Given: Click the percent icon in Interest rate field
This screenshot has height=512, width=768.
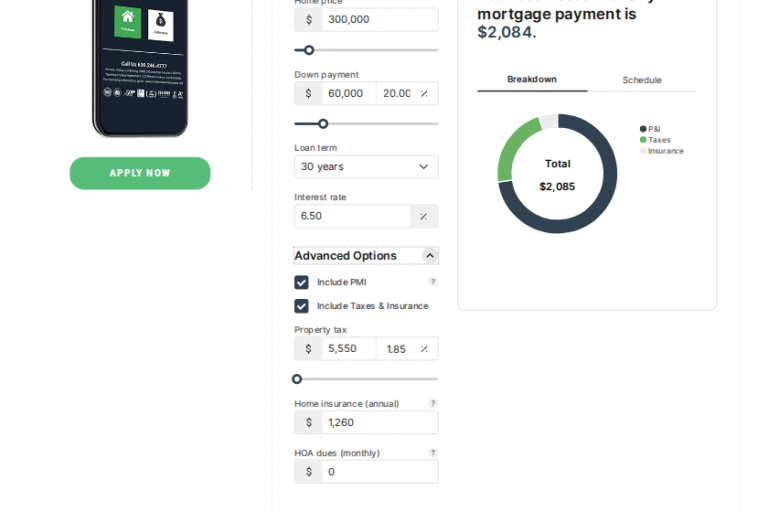Looking at the screenshot, I should click(x=424, y=216).
